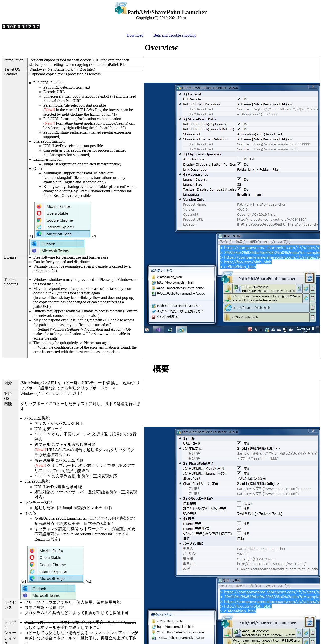Open 編集(E) menu in the English screenshot's Notepad

pos(241,242)
